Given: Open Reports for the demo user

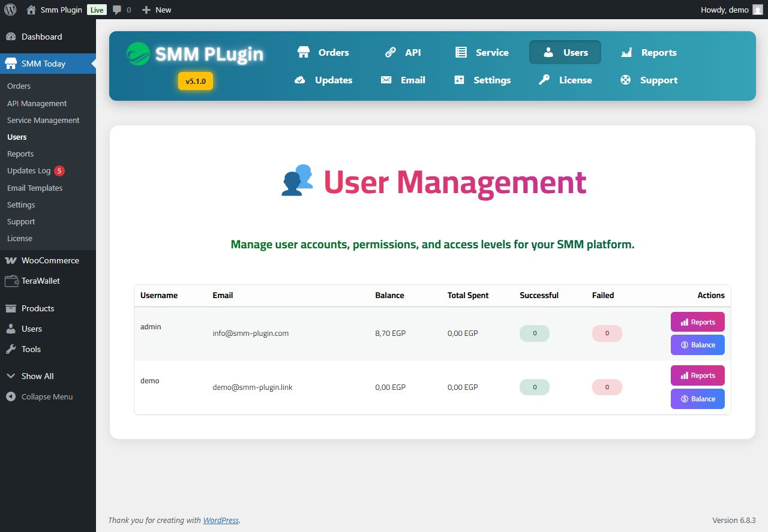Looking at the screenshot, I should click(x=698, y=375).
